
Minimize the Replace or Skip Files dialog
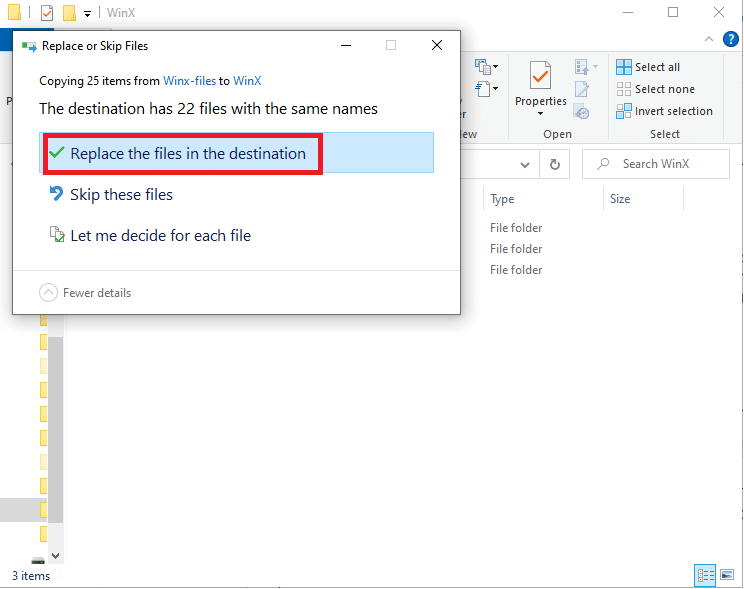click(x=346, y=46)
